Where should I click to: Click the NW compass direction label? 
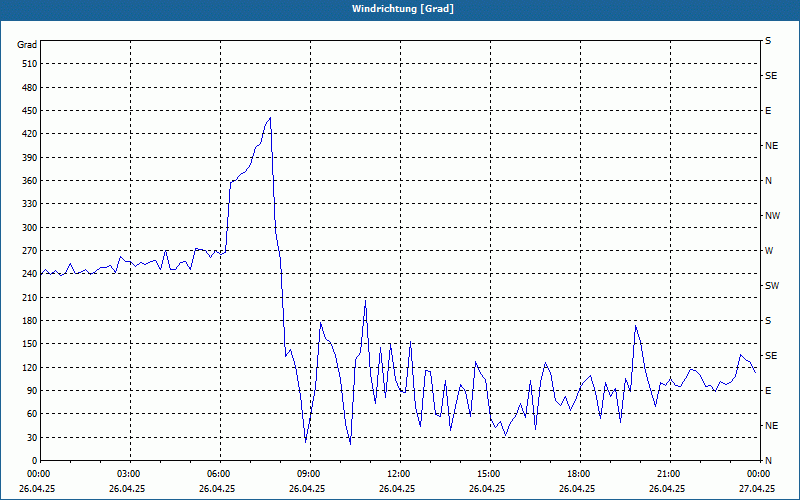click(772, 216)
